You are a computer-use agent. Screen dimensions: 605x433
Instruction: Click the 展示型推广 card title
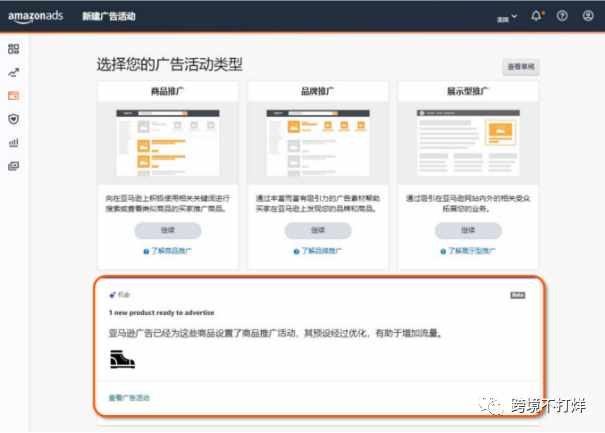[468, 91]
